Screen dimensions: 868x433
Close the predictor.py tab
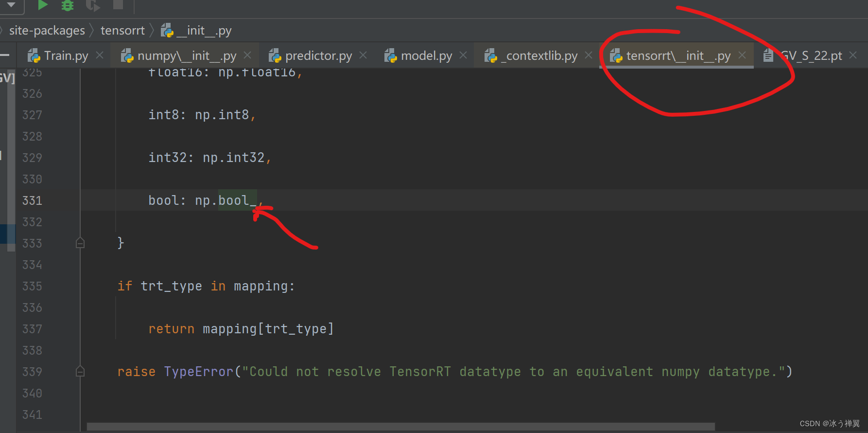coord(363,55)
